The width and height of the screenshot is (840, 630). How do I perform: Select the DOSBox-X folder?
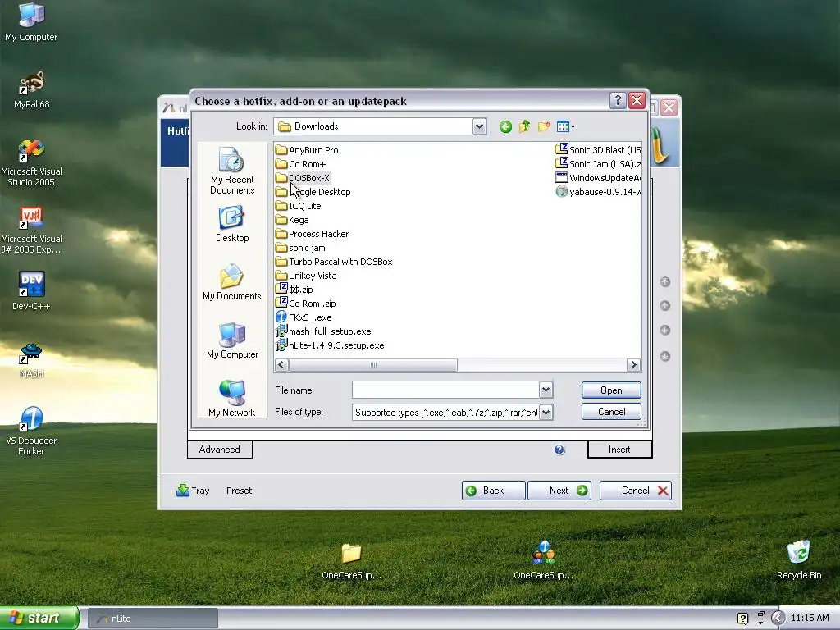pyautogui.click(x=303, y=178)
